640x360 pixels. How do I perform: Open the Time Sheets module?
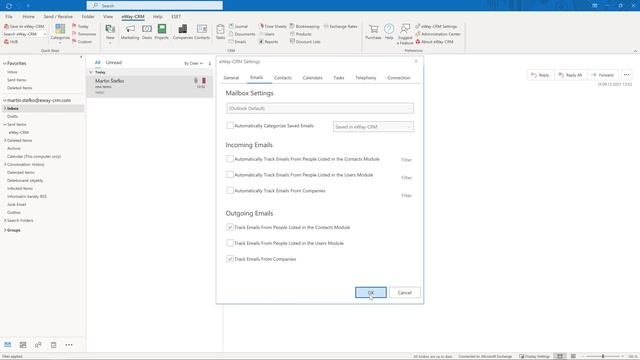273,26
